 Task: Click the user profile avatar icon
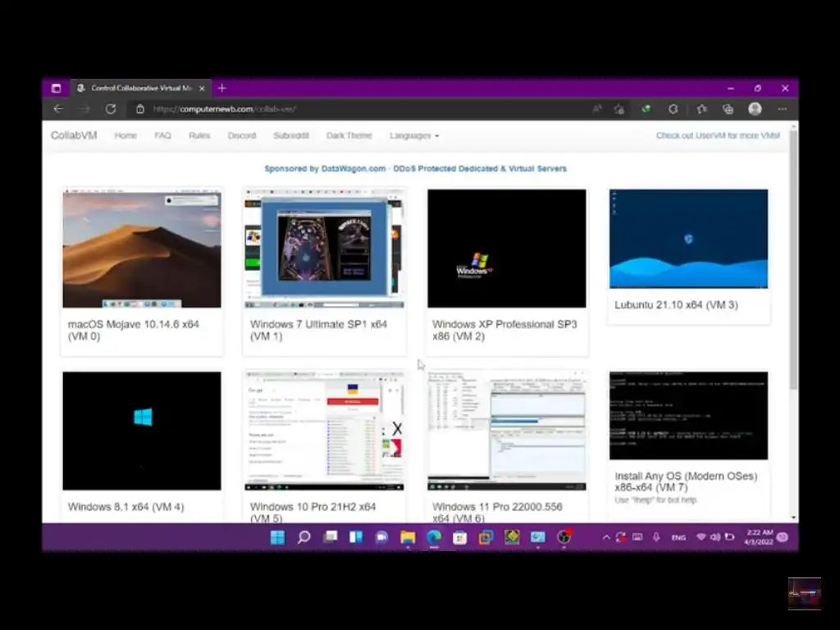(755, 109)
